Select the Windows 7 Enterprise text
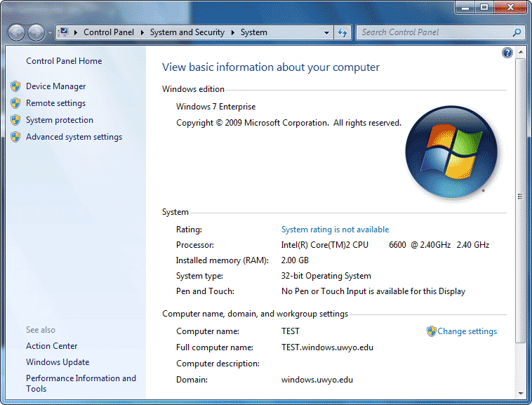This screenshot has height=405, width=532. [x=215, y=107]
